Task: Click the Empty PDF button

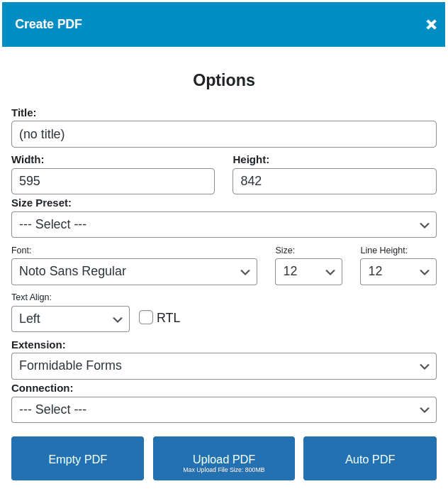Action: tap(77, 458)
